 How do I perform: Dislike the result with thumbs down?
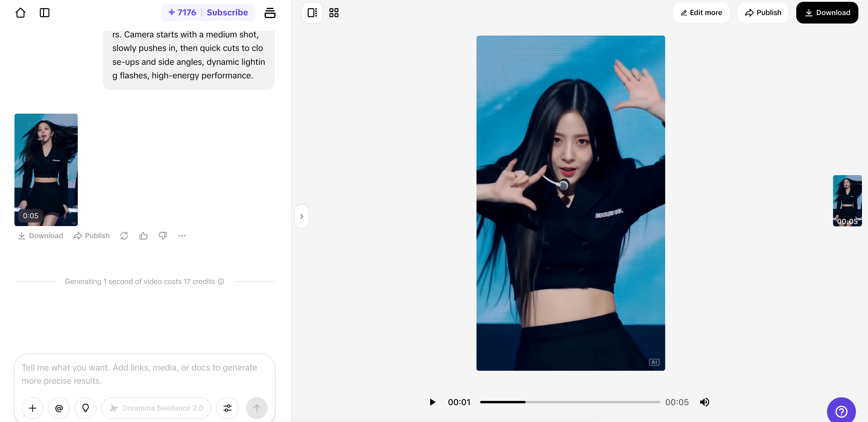coord(163,236)
